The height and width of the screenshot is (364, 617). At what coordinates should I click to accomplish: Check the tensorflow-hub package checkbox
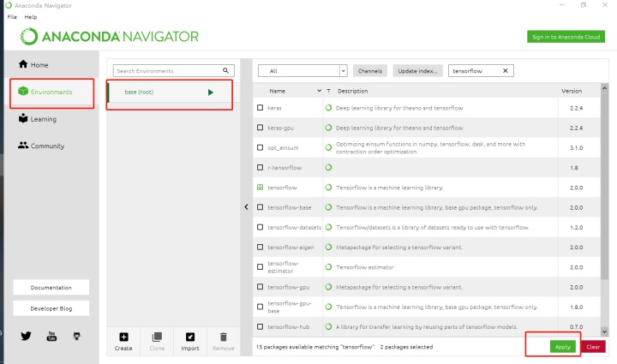(x=261, y=326)
